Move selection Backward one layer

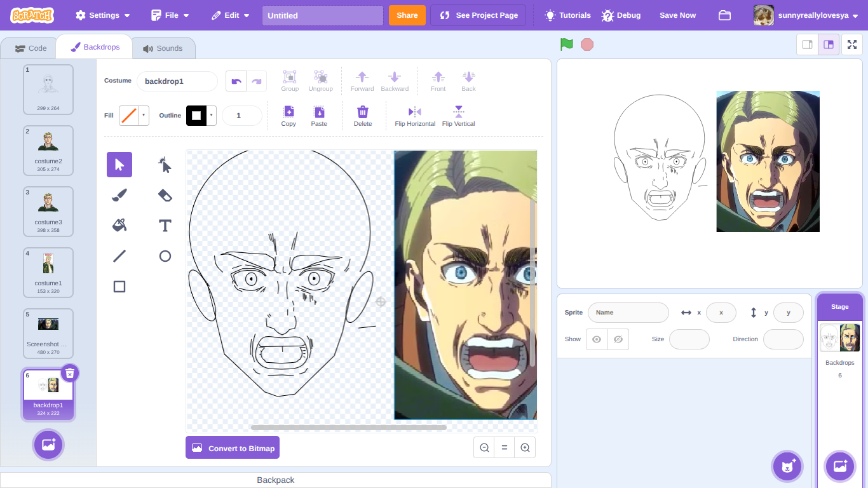pos(395,81)
